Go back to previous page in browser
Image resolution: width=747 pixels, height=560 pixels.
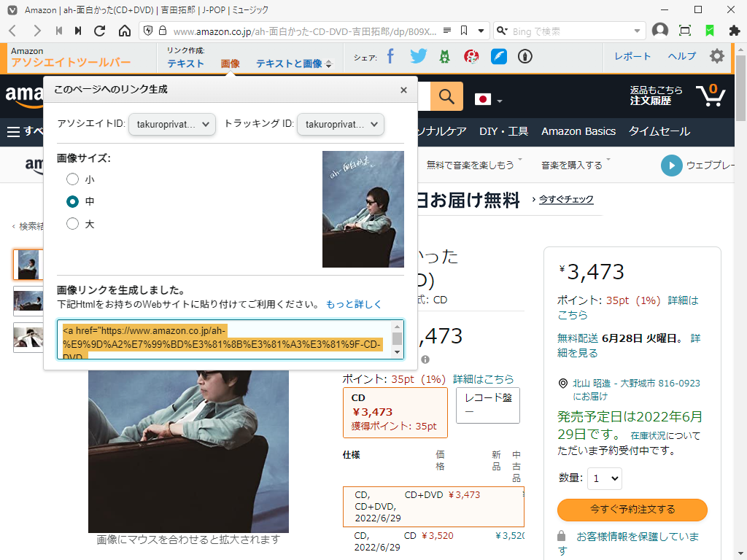[13, 31]
